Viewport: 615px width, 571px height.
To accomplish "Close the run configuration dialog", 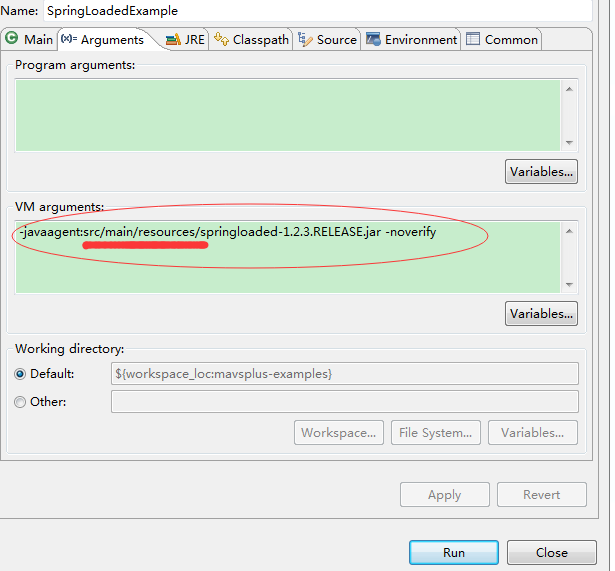I will point(552,553).
